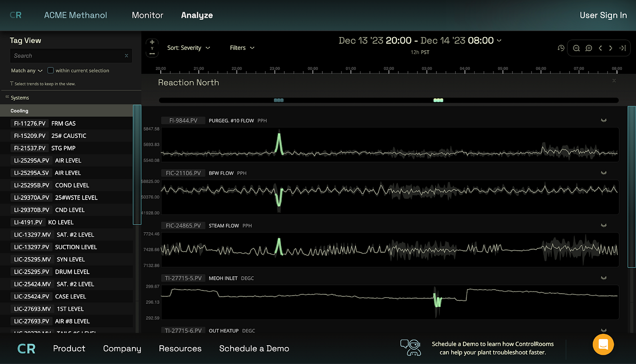Increase Y axis scale with plus
The image size is (636, 364).
(x=152, y=42)
